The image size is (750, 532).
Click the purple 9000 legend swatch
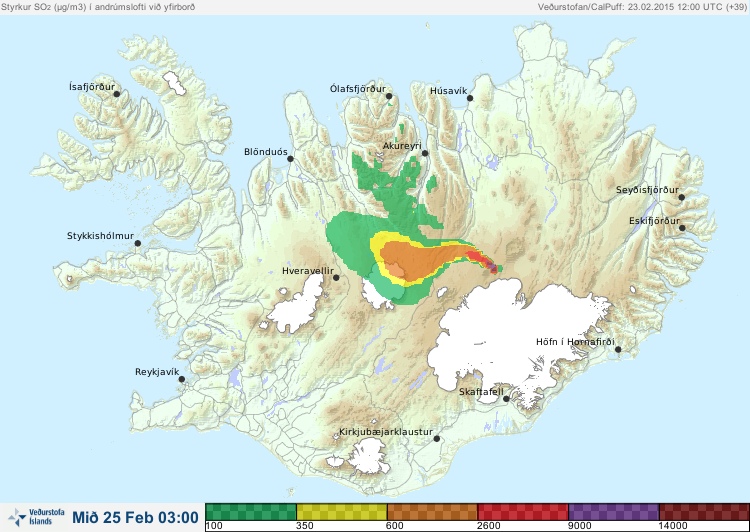(x=614, y=512)
